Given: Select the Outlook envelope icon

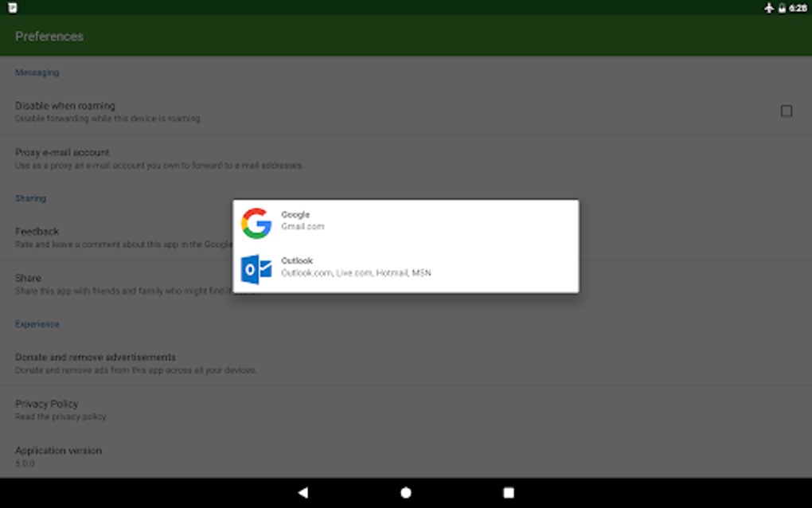Looking at the screenshot, I should tap(256, 269).
